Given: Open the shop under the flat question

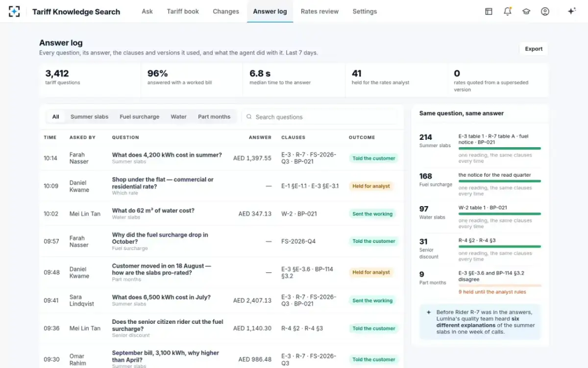Looking at the screenshot, I should coord(163,183).
